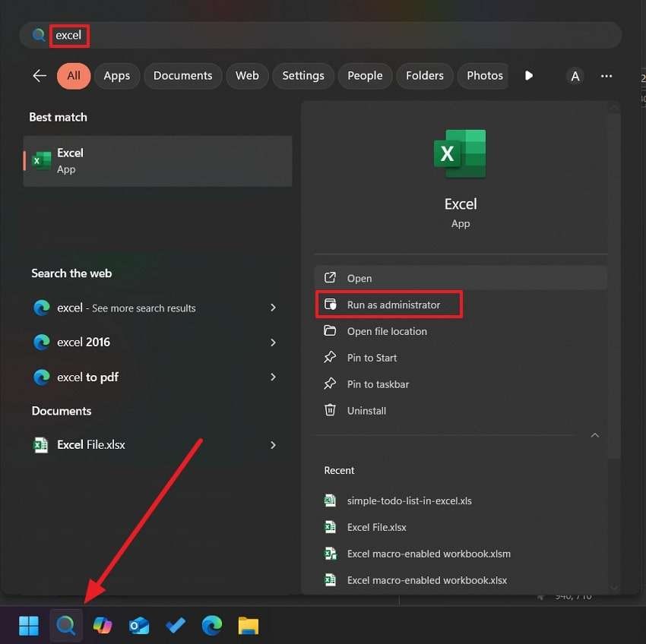Click the search box containing "excel"
This screenshot has height=644, width=646.
[x=321, y=36]
